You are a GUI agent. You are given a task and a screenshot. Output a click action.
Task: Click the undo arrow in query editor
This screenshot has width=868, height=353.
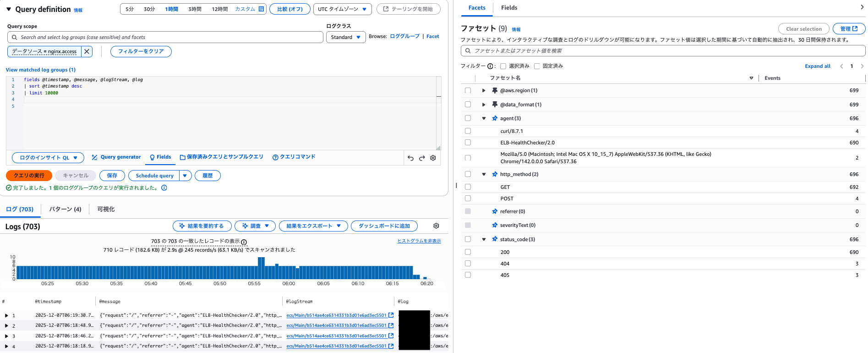[x=410, y=158]
